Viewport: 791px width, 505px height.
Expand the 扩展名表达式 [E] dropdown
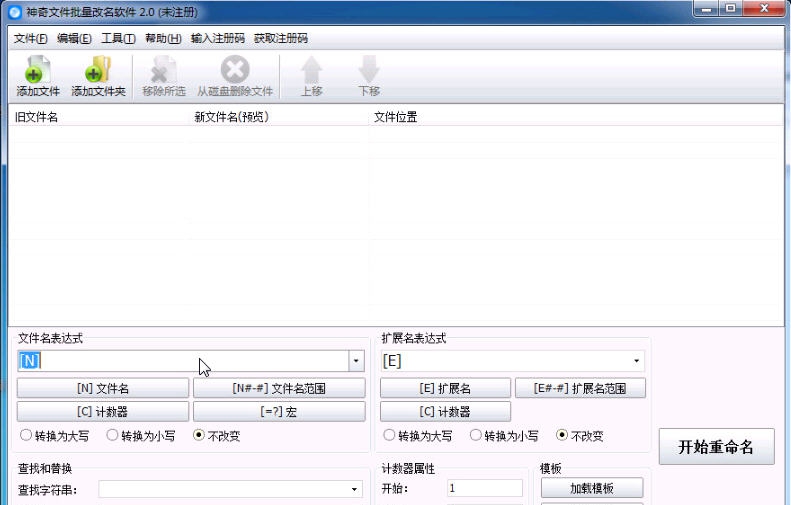coord(637,361)
